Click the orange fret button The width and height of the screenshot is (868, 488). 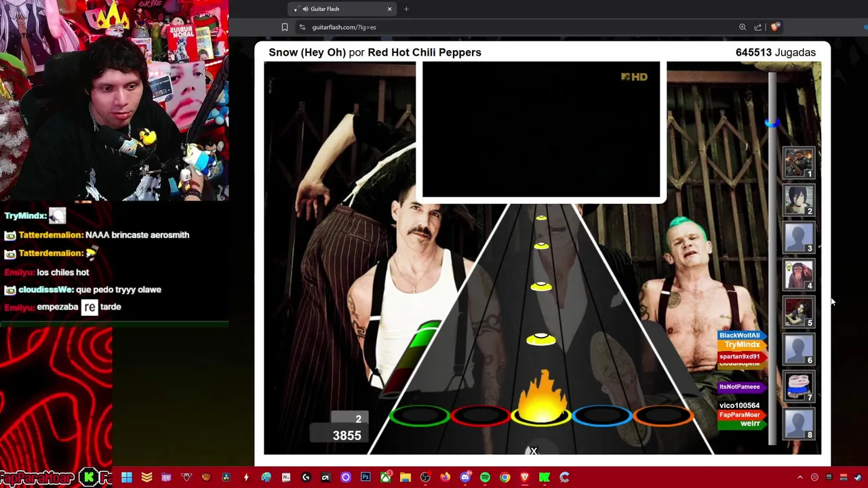tap(663, 415)
